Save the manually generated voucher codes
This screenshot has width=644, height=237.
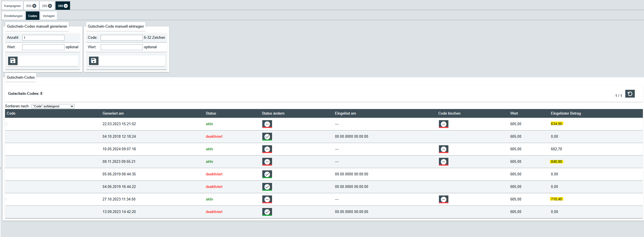coord(13,61)
